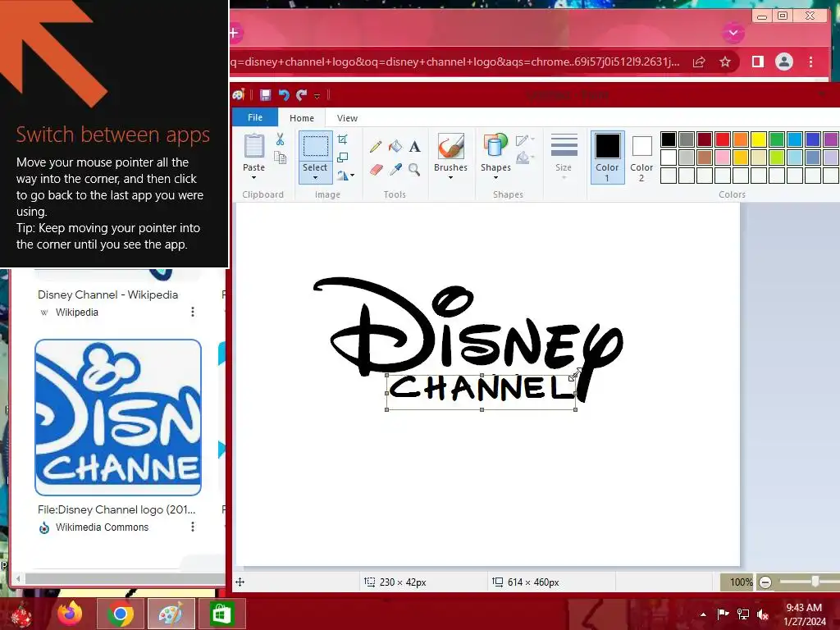Click Chrome's share this page icon
The height and width of the screenshot is (630, 840).
[x=699, y=62]
